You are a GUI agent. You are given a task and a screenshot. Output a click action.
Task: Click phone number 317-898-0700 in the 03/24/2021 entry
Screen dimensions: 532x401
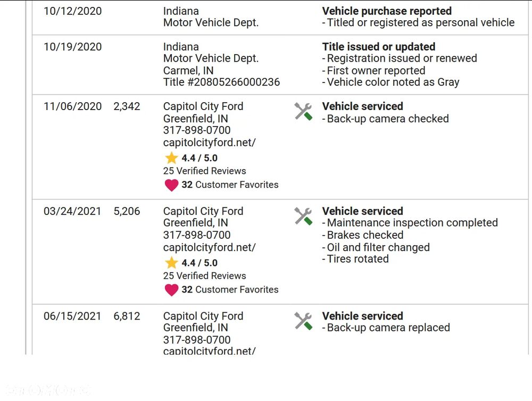(197, 235)
